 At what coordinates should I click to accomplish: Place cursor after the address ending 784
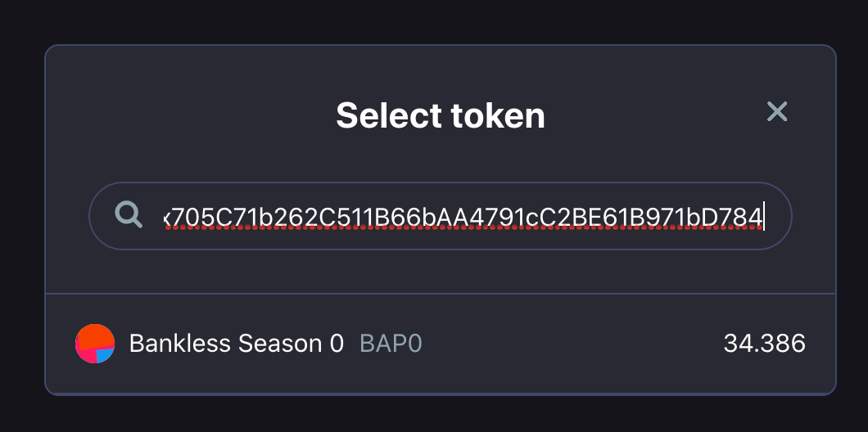[764, 216]
